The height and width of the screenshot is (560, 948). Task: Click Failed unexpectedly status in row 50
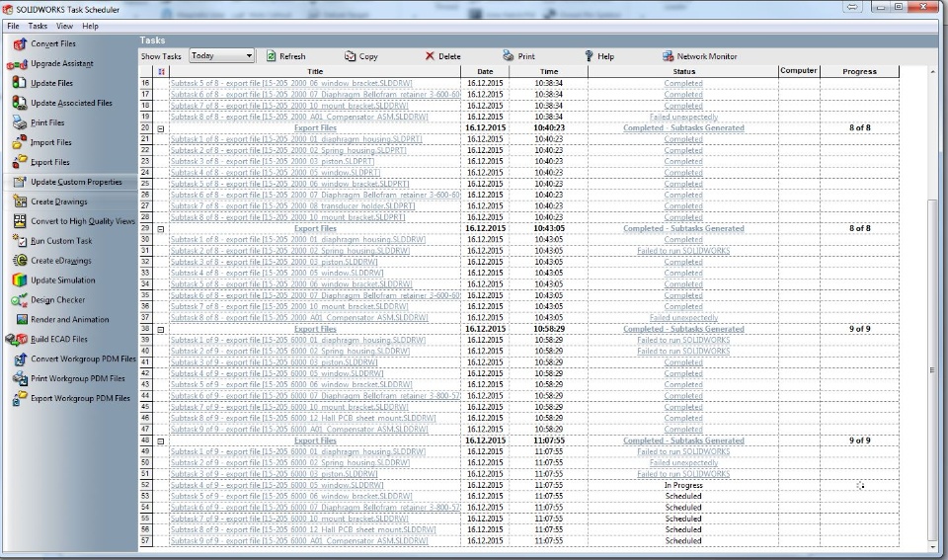click(683, 463)
